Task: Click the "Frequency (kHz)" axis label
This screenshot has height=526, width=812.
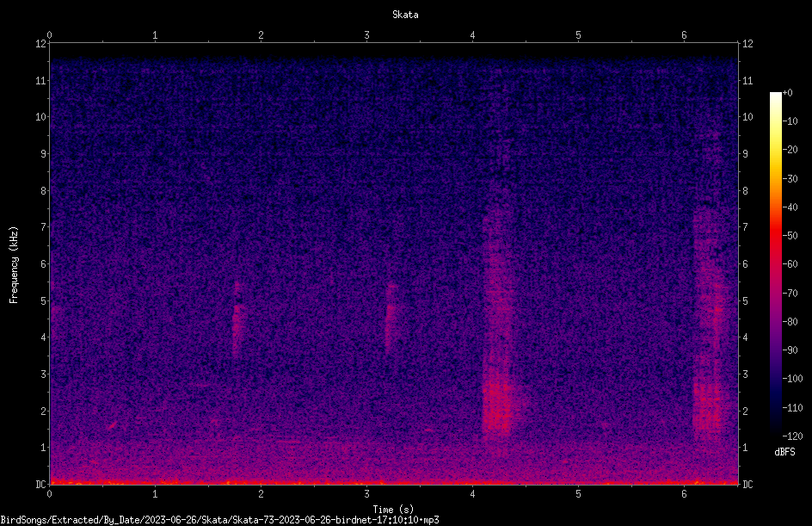Action: pyautogui.click(x=14, y=265)
